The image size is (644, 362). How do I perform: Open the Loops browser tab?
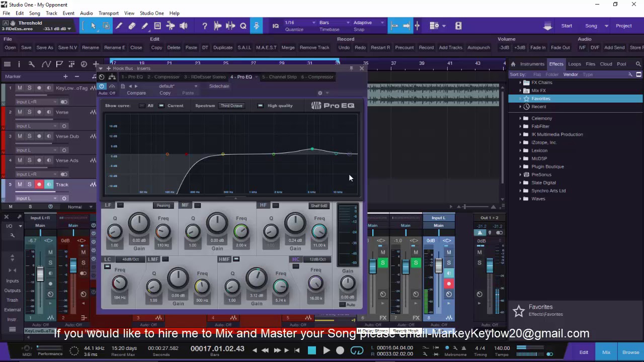coord(574,64)
